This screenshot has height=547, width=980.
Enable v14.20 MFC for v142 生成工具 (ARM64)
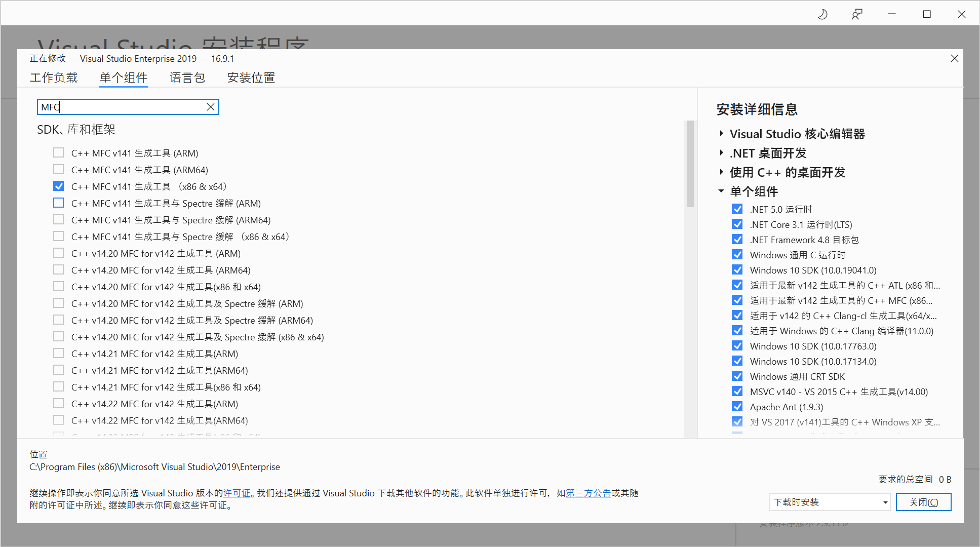click(x=59, y=270)
